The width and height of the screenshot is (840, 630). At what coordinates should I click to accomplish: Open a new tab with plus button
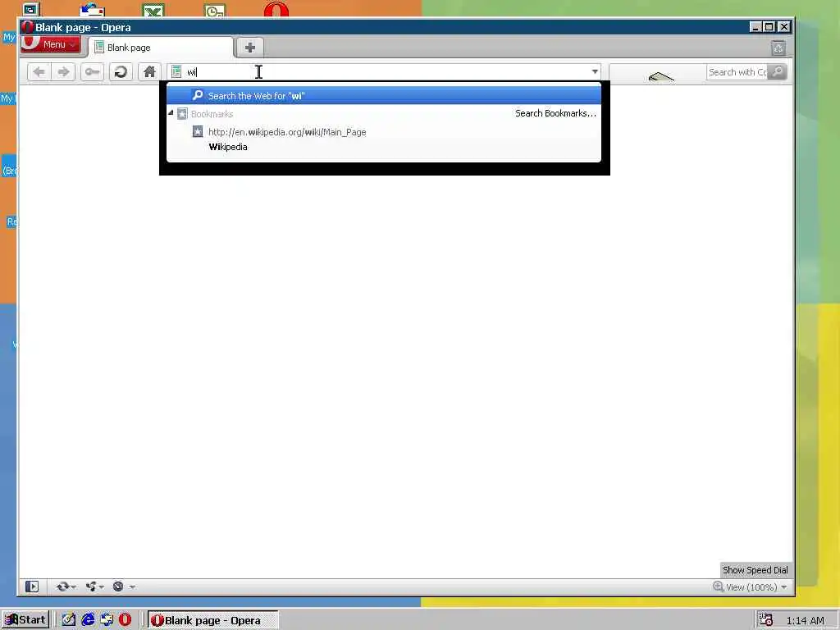point(249,48)
